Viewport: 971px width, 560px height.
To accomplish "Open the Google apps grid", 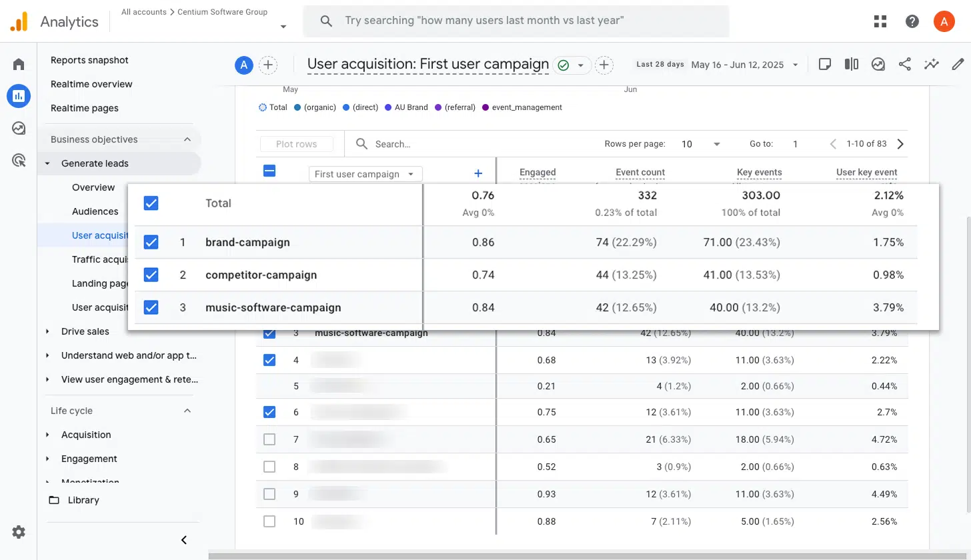I will pyautogui.click(x=880, y=21).
